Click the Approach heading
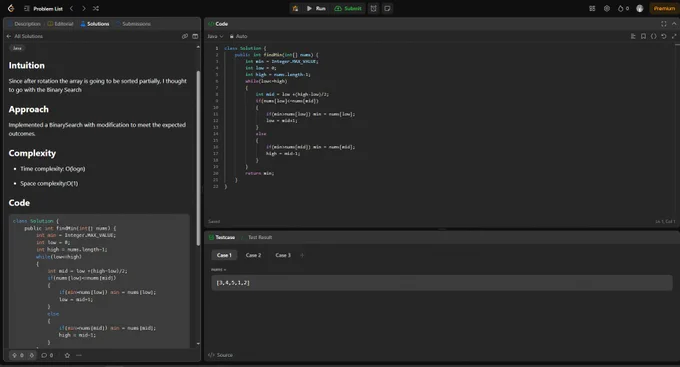 click(x=29, y=109)
